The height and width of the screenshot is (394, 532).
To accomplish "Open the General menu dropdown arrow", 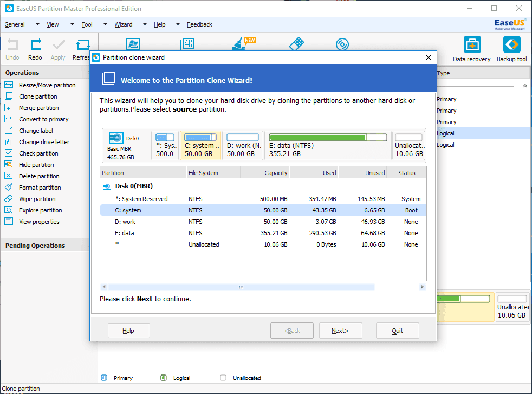I will [x=37, y=24].
